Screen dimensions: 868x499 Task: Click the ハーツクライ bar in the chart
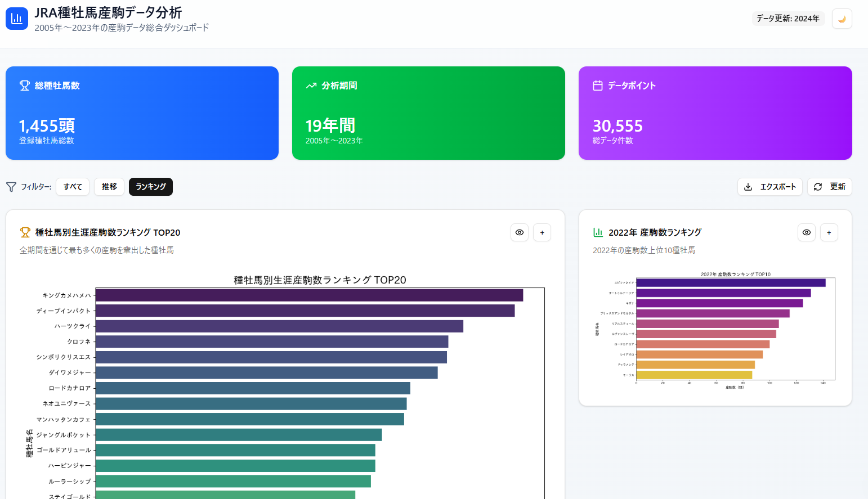[x=279, y=326]
